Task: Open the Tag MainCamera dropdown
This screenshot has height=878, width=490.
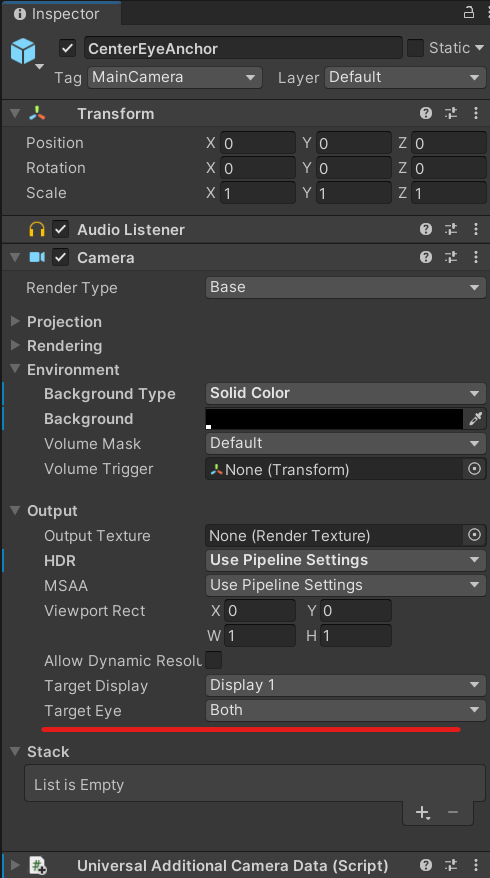Action: (x=175, y=77)
